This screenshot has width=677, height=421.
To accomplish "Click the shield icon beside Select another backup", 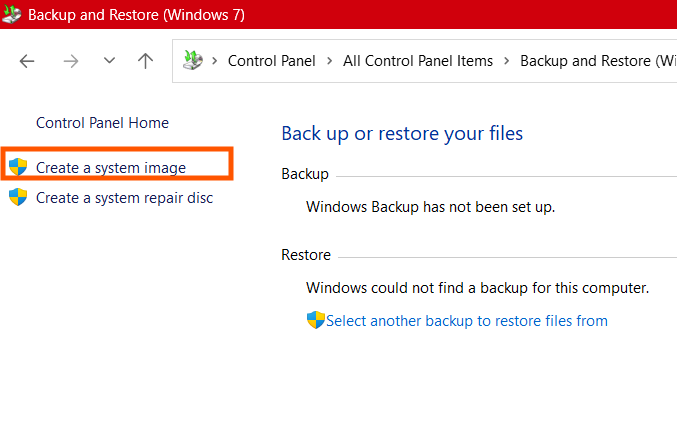I will (316, 320).
